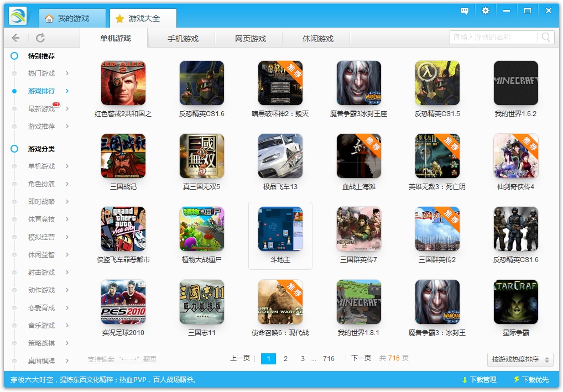Jump to last page 716

pyautogui.click(x=329, y=359)
